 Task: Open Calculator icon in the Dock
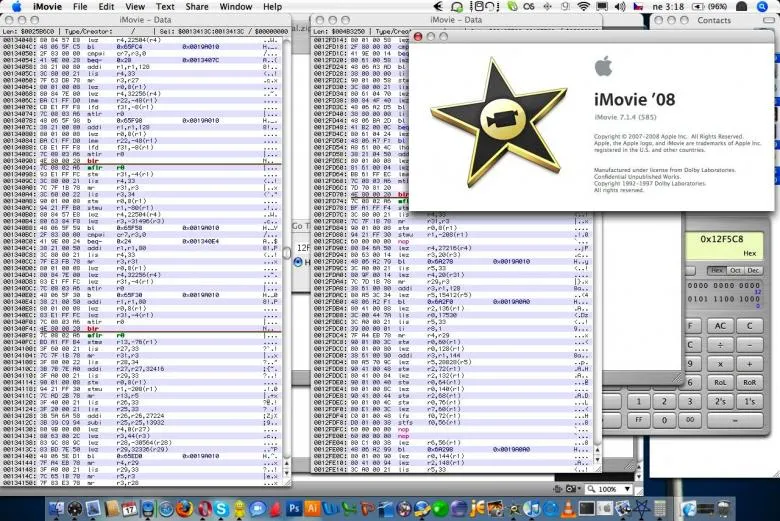[660, 508]
